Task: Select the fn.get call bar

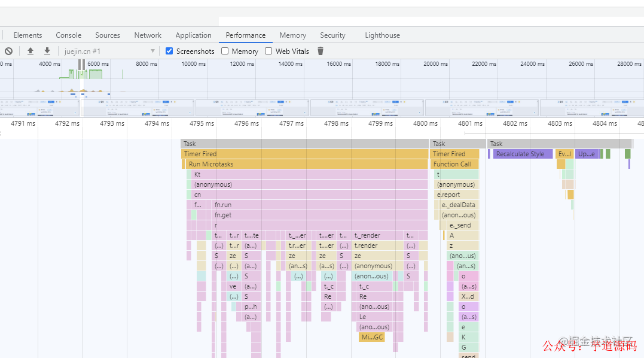Action: pos(320,215)
